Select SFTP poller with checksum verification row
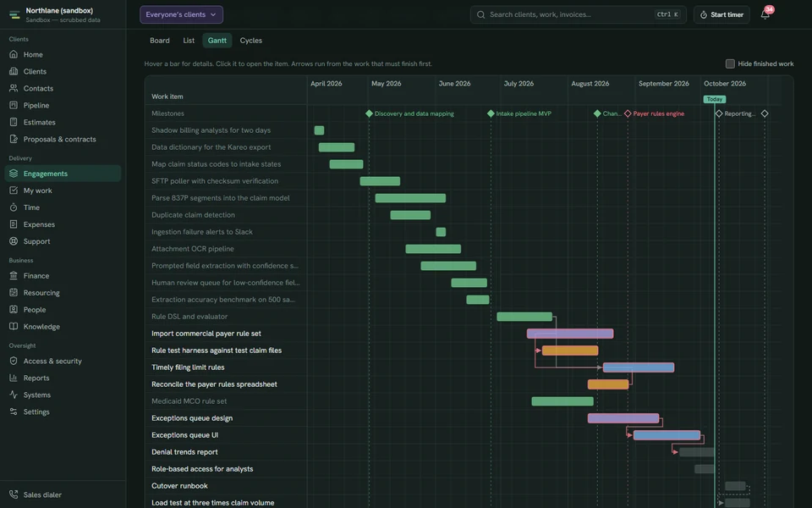Image resolution: width=812 pixels, height=508 pixels. 214,181
